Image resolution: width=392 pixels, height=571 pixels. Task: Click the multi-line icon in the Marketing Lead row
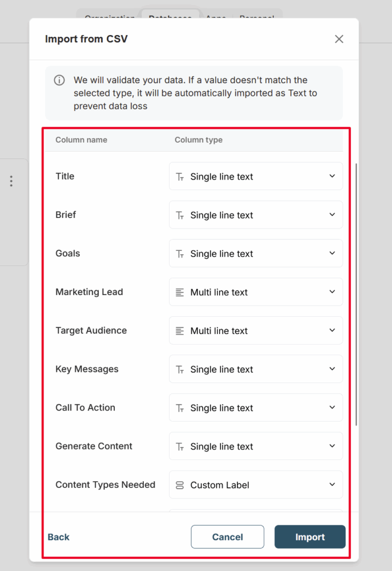[180, 292]
